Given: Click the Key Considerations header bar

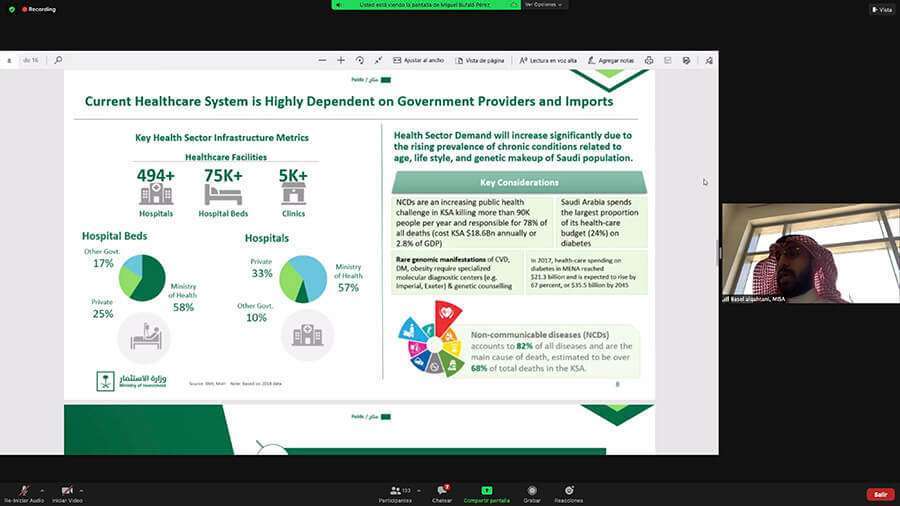Looking at the screenshot, I should point(519,182).
